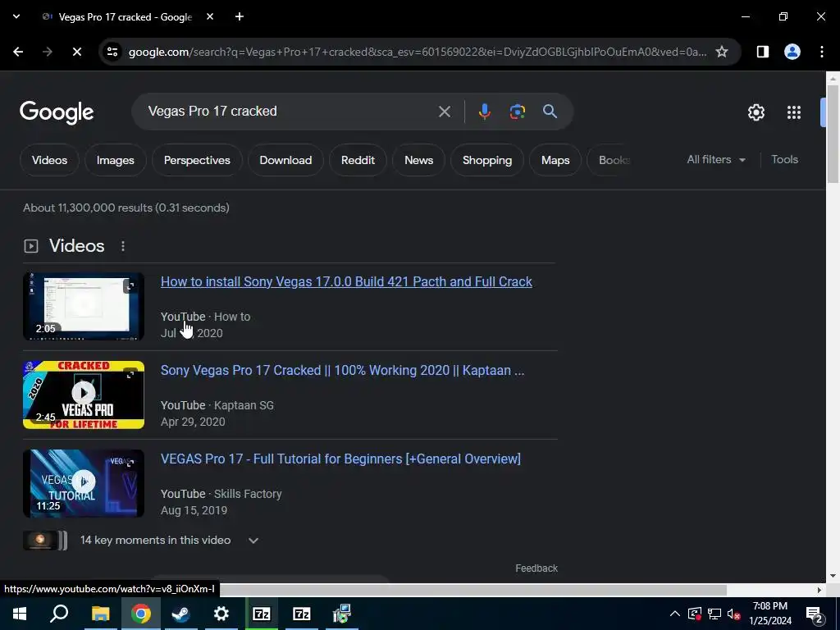Go to the Google logo homepage
840x630 pixels.
click(57, 112)
